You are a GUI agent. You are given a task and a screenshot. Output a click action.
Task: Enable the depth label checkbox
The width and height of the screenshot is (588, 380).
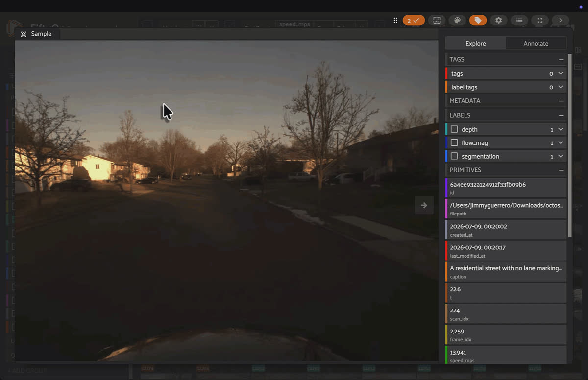tap(454, 129)
